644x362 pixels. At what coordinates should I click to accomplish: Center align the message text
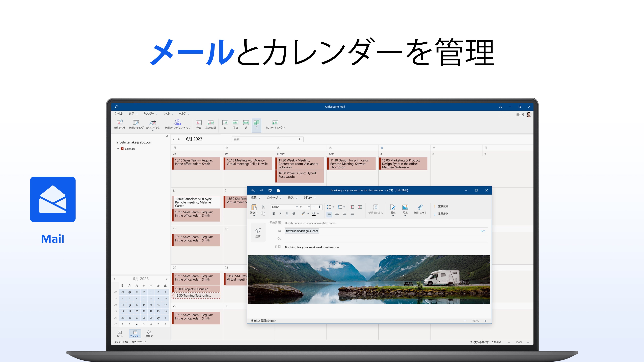337,214
